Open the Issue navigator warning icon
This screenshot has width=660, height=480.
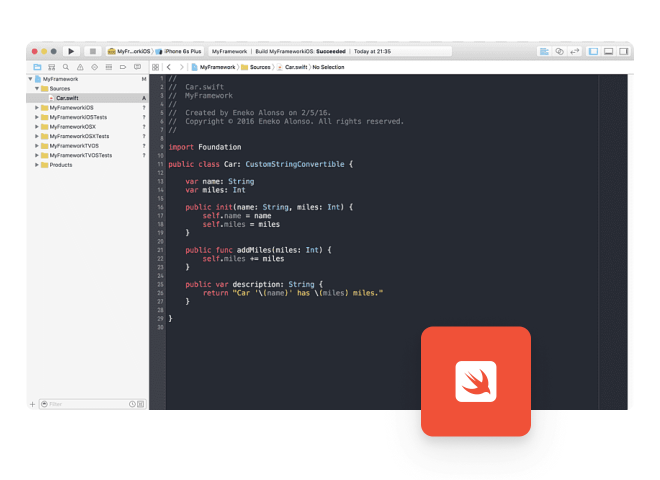click(x=80, y=67)
